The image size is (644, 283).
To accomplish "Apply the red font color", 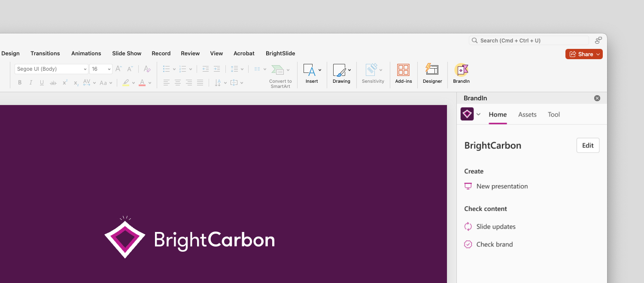I will (x=142, y=83).
